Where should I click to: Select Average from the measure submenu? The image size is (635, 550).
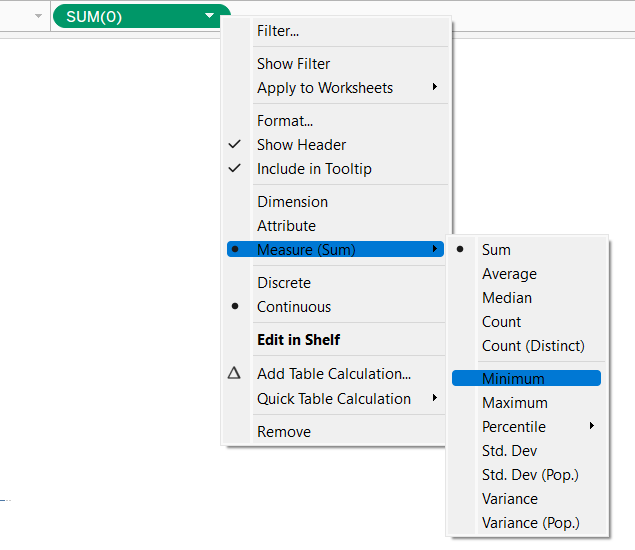click(x=509, y=274)
